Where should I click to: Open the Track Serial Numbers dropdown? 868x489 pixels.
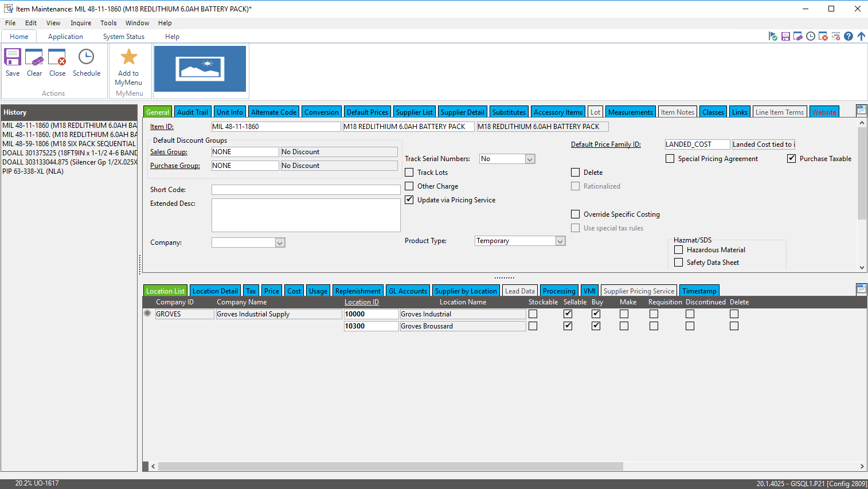[530, 159]
